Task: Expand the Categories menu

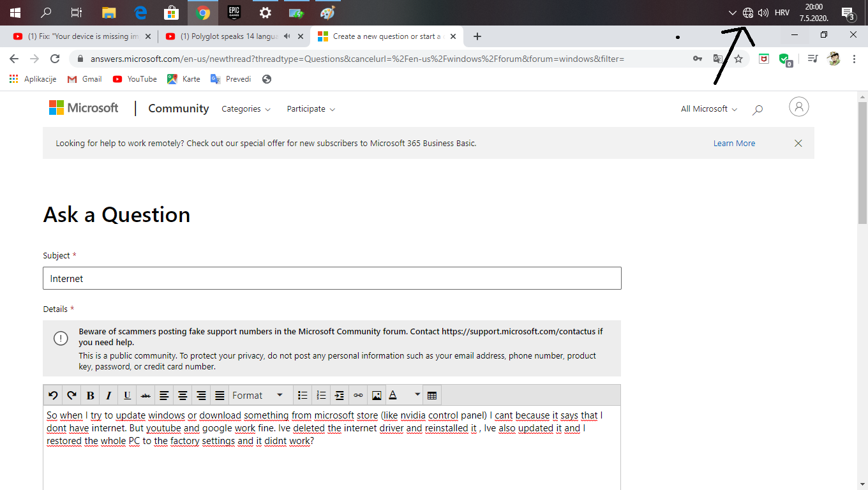Action: click(x=246, y=109)
